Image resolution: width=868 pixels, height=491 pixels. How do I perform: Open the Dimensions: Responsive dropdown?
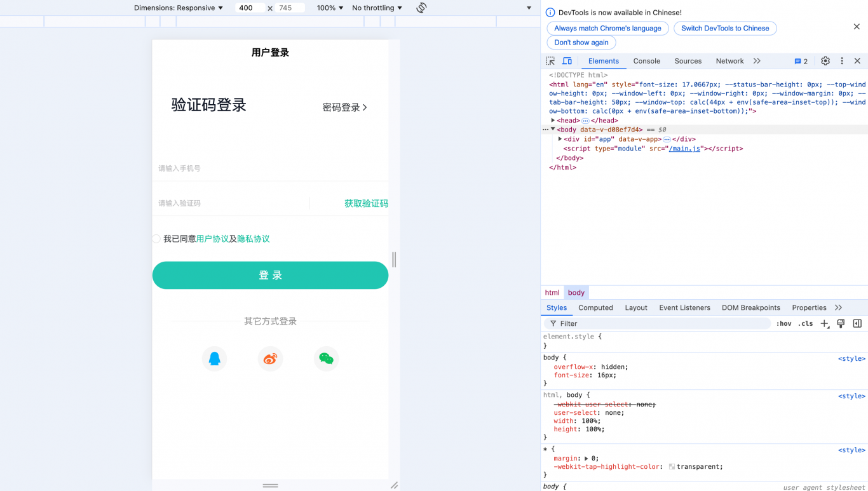(179, 8)
